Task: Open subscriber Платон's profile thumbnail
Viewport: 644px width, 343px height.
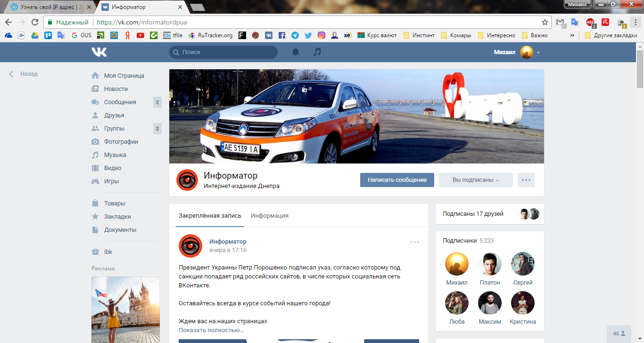Action: click(489, 264)
